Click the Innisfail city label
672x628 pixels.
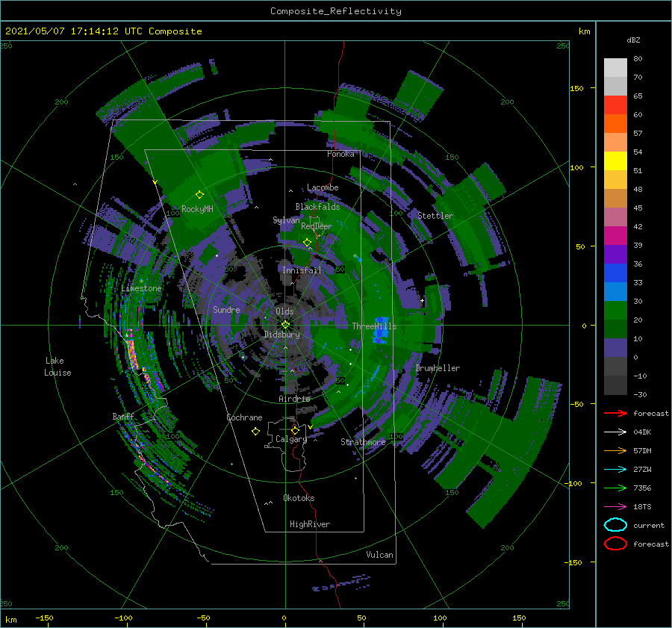click(x=302, y=270)
